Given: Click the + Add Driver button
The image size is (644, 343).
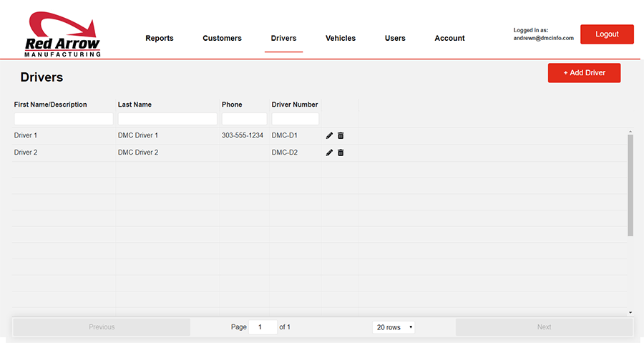Looking at the screenshot, I should (584, 73).
